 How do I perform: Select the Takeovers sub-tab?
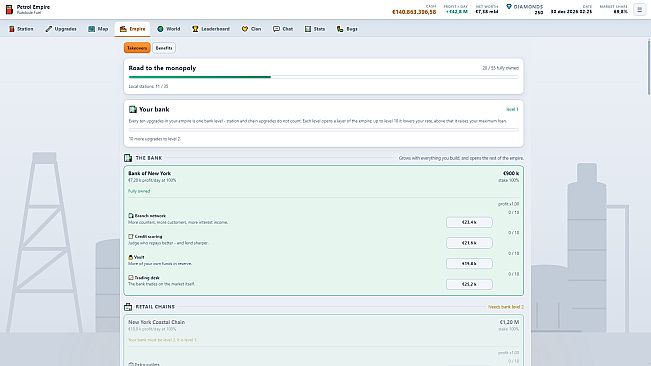137,48
